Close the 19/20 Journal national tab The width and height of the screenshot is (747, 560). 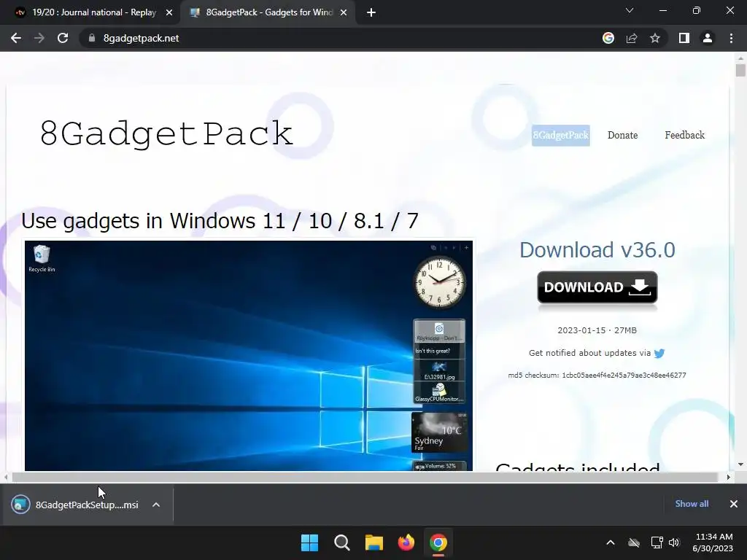169,12
